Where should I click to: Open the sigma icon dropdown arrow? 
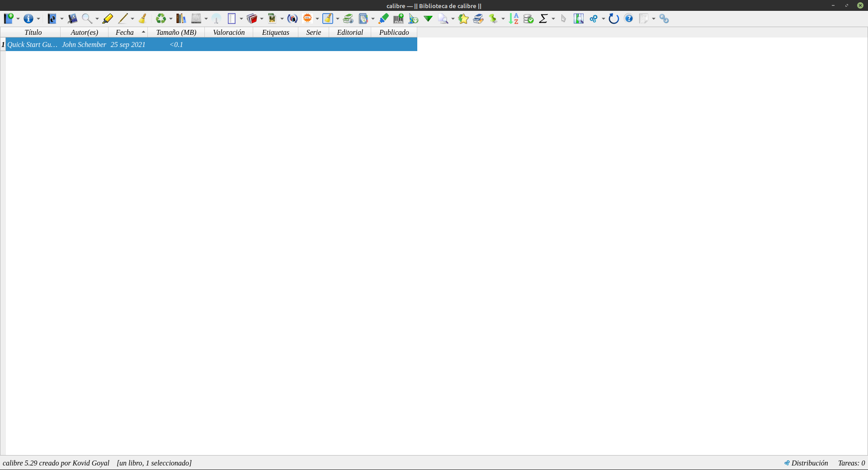pos(553,19)
